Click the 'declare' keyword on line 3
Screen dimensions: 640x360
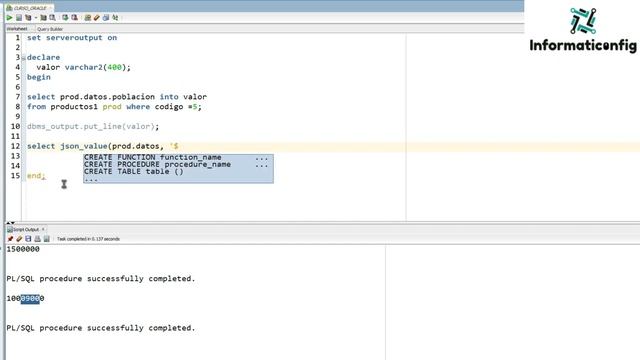pyautogui.click(x=43, y=57)
